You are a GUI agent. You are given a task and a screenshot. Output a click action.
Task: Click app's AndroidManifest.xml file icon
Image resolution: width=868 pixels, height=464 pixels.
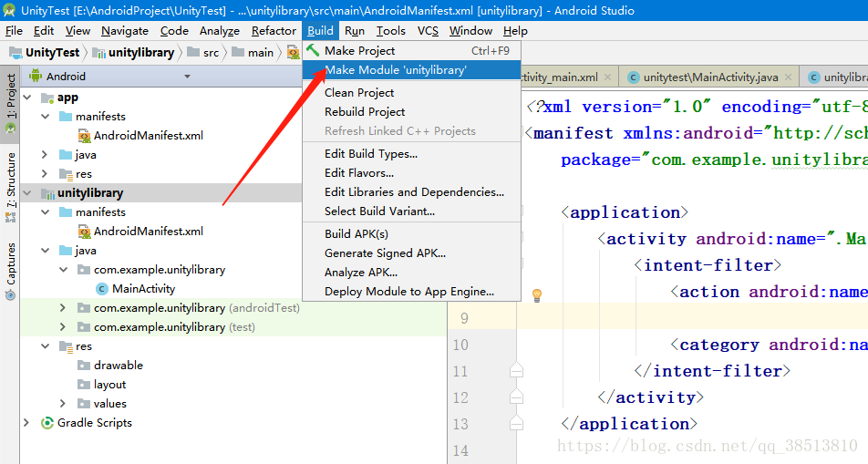(x=84, y=136)
